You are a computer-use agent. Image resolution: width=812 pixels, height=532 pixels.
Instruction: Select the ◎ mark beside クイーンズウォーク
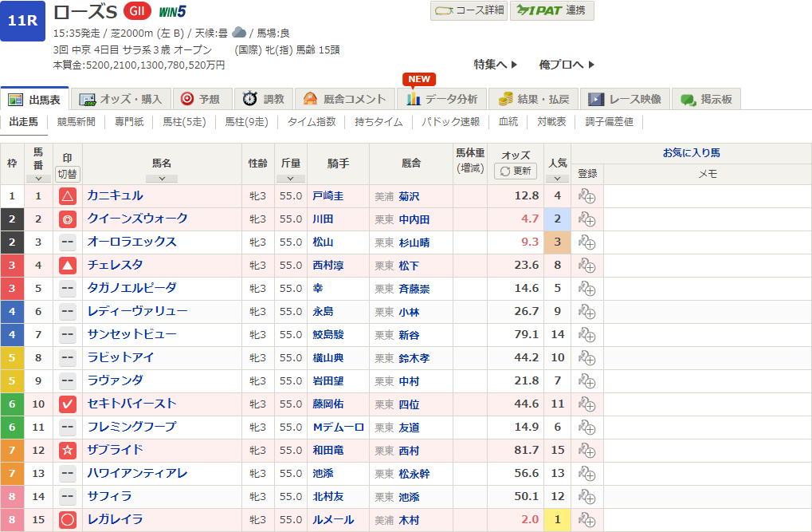[67, 219]
